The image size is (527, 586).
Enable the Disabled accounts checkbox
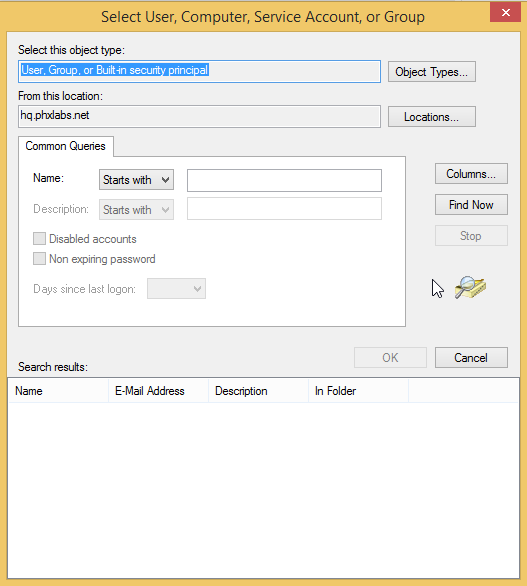pyautogui.click(x=39, y=238)
